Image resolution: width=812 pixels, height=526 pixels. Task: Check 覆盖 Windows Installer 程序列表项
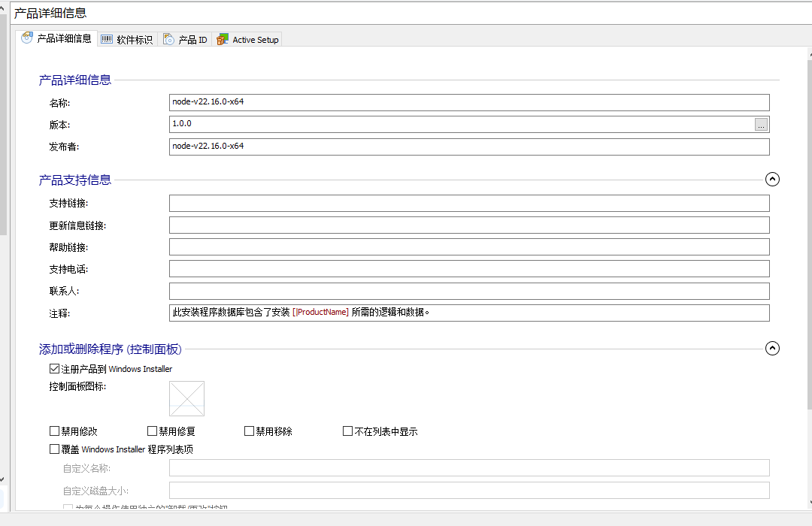tap(54, 449)
